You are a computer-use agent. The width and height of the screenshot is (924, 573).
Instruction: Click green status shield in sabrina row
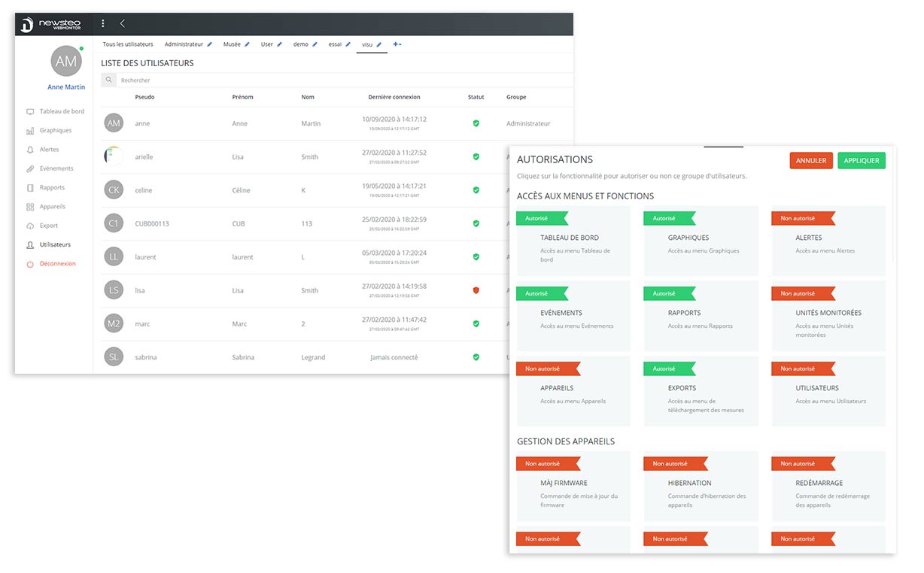point(476,357)
